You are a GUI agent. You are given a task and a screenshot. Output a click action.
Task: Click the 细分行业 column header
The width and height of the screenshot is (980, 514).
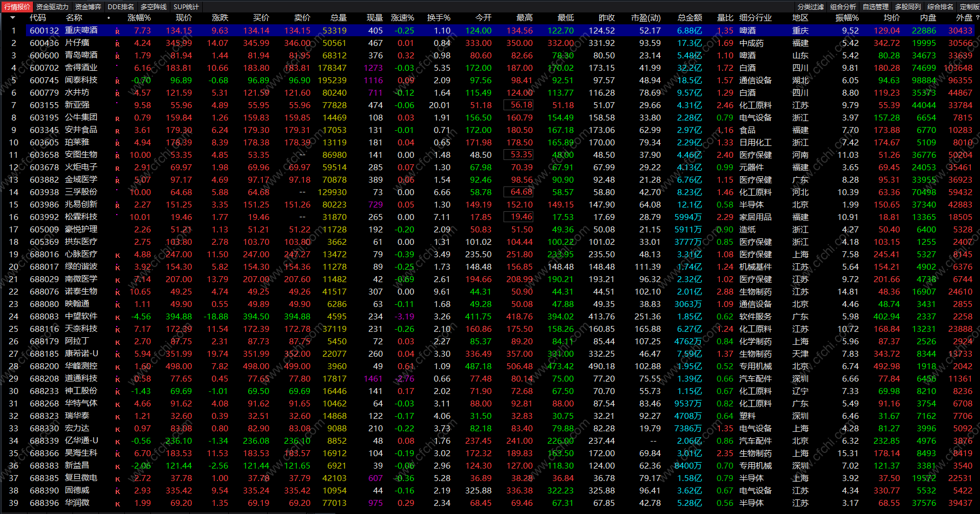coord(756,18)
